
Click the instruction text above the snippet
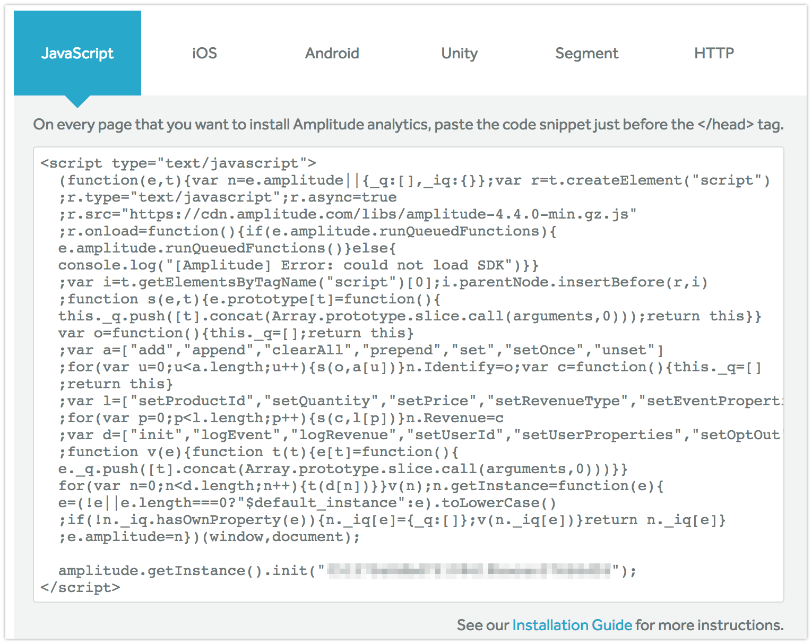click(408, 125)
